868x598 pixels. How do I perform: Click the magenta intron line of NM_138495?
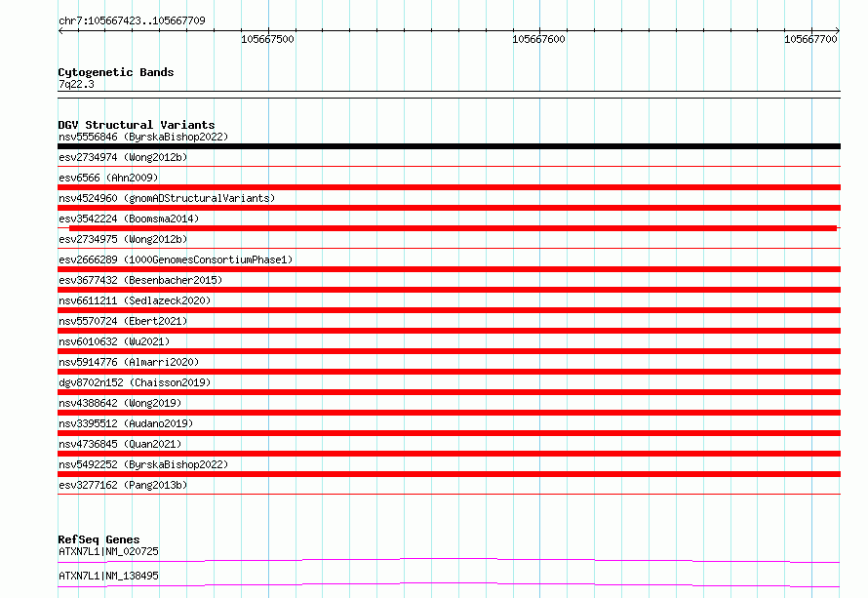[x=449, y=584]
